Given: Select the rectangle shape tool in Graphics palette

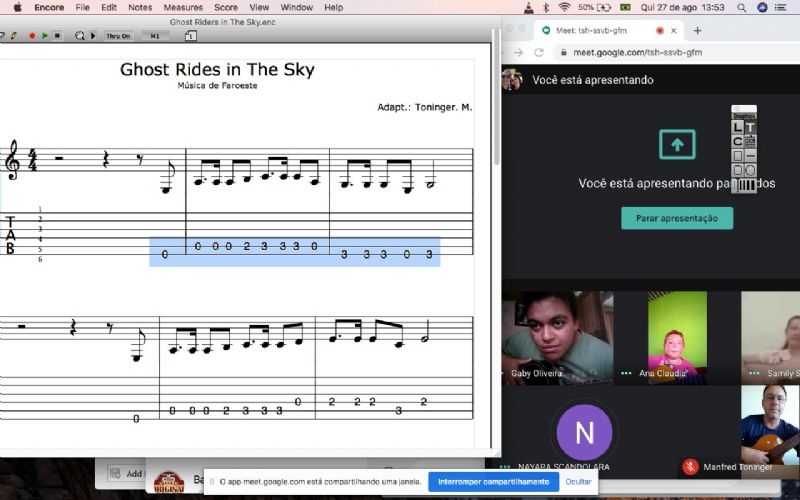Looking at the screenshot, I should 738,156.
